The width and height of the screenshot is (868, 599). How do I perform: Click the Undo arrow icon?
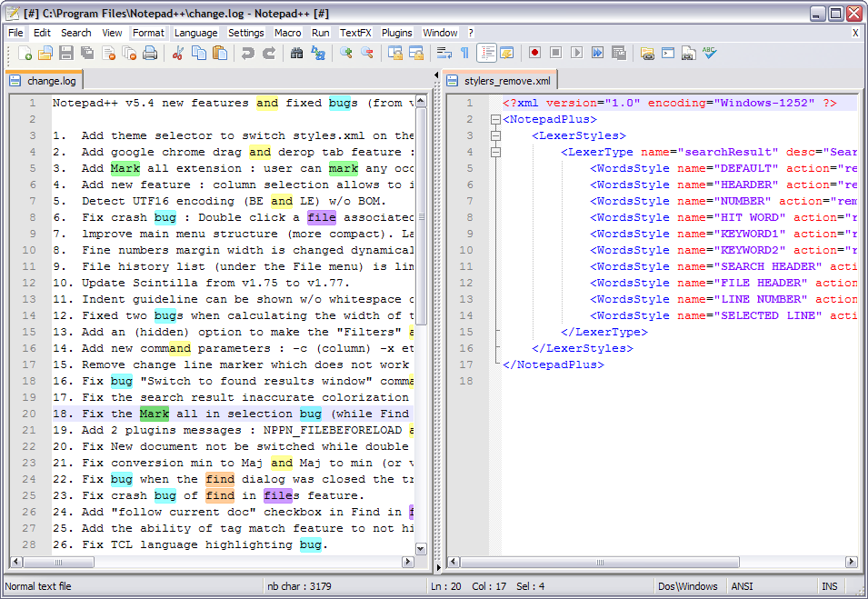pyautogui.click(x=247, y=54)
